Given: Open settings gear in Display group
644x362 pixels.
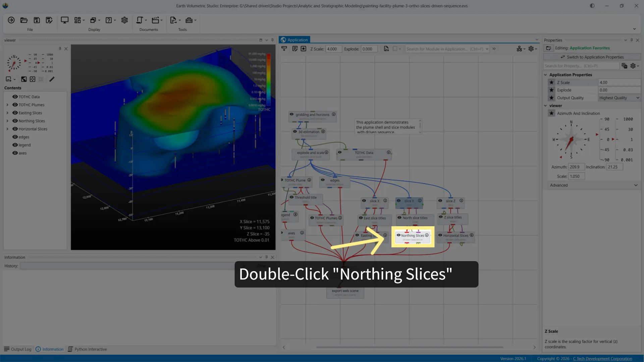Looking at the screenshot, I should [124, 20].
